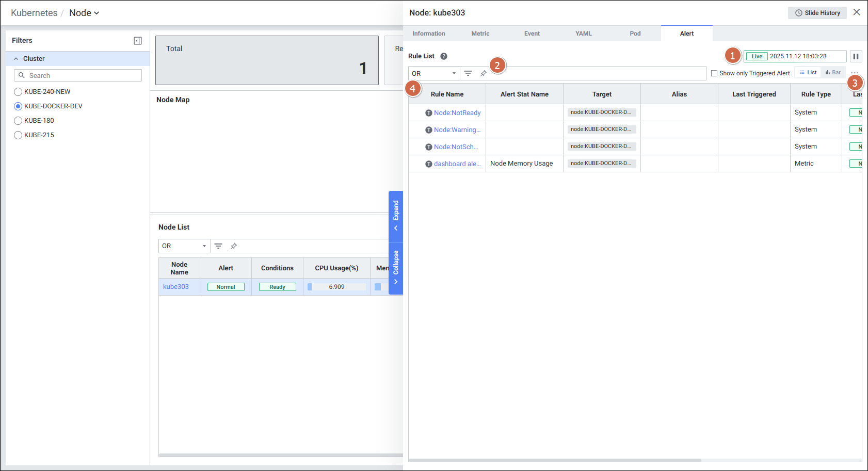The image size is (868, 471).
Task: Collapse the Cluster filter section
Action: 16,59
